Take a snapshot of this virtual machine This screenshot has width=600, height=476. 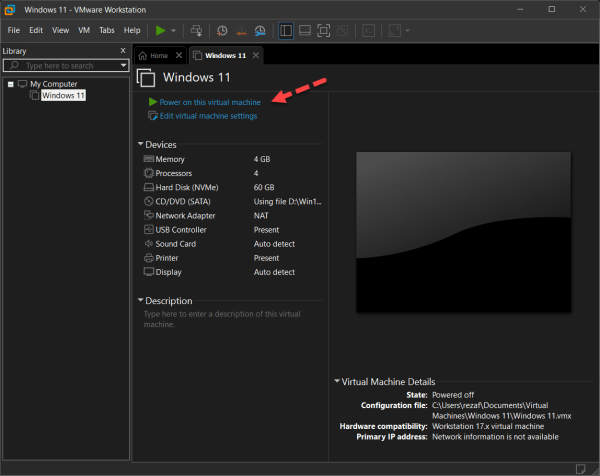tap(222, 31)
